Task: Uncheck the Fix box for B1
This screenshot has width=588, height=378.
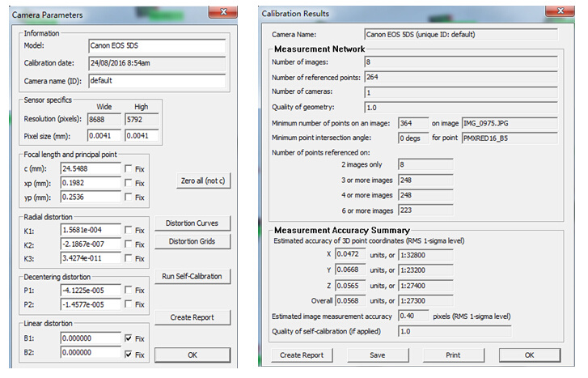Action: point(129,340)
